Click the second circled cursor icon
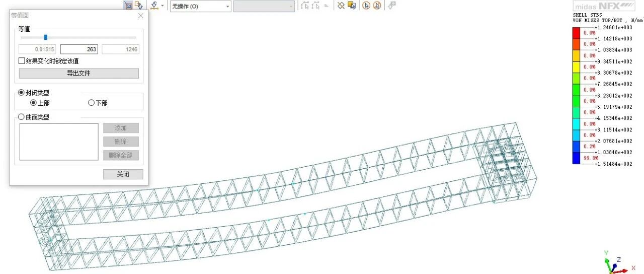644x274 pixels. tap(377, 6)
